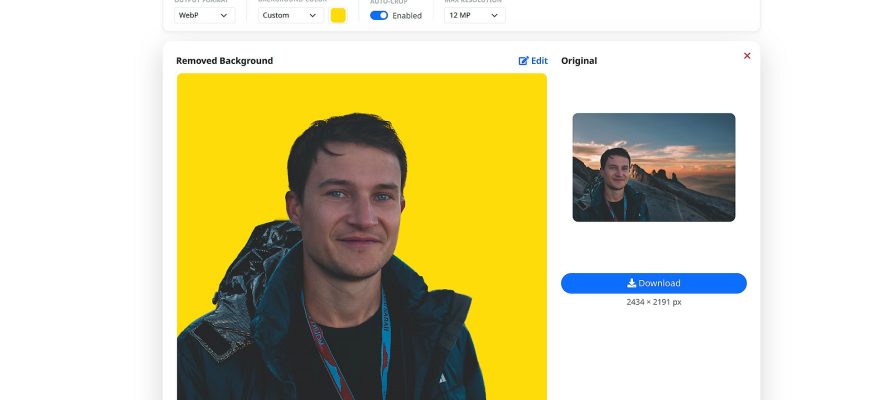
Task: Click the Original heading
Action: (579, 61)
